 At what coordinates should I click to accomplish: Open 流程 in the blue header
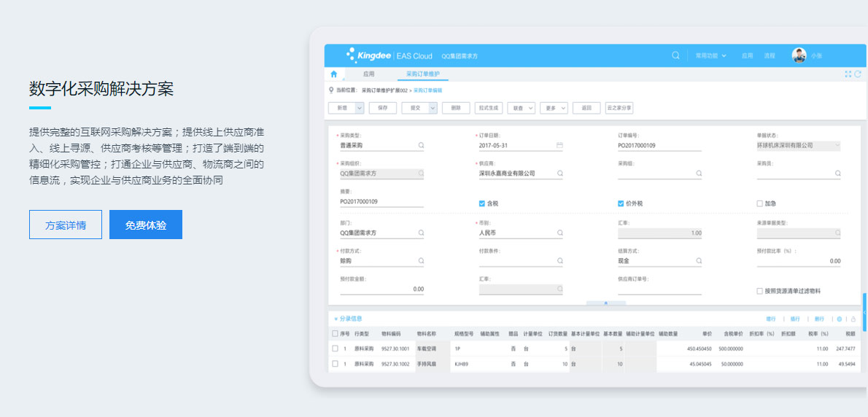click(770, 56)
